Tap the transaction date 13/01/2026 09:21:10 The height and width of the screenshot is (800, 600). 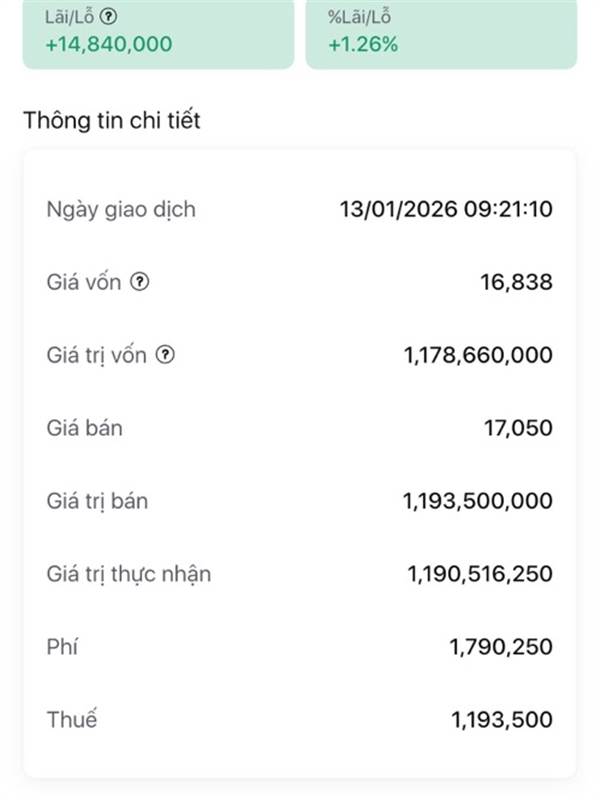pyautogui.click(x=446, y=210)
